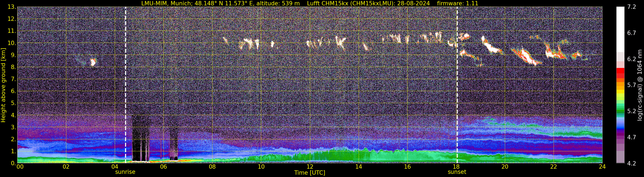Click the date '28-08-2024' in the title
Image resolution: width=644 pixels, height=177 pixels.
(x=414, y=3)
